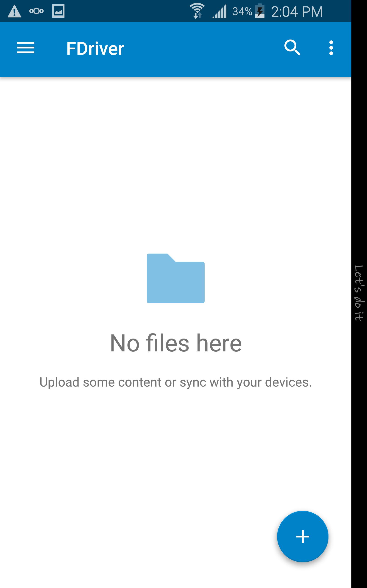This screenshot has width=367, height=588.
Task: Tap the blank area above folder icon
Action: coord(176,165)
